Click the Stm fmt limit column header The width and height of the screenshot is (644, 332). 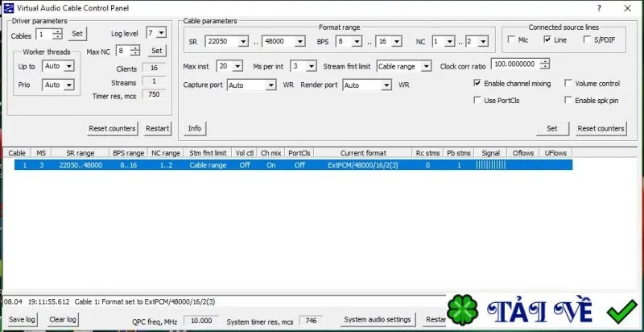tap(208, 153)
